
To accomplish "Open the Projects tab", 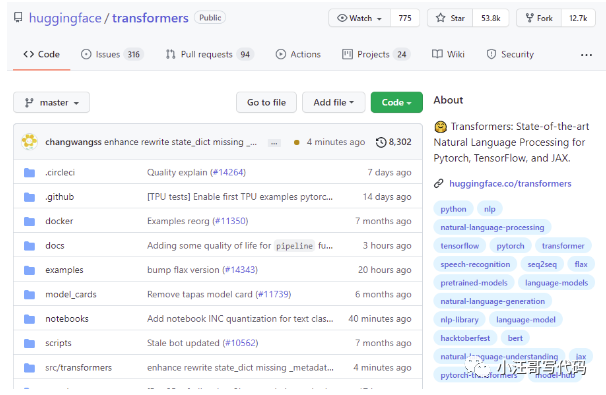I will click(376, 54).
